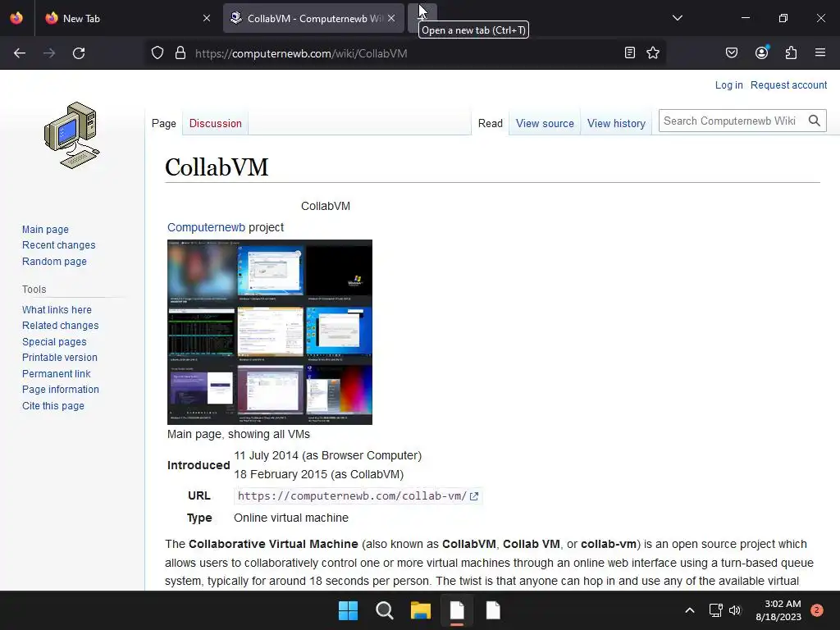Screen dimensions: 840x630
Task: Expand the list all tabs dropdown
Action: click(x=678, y=18)
